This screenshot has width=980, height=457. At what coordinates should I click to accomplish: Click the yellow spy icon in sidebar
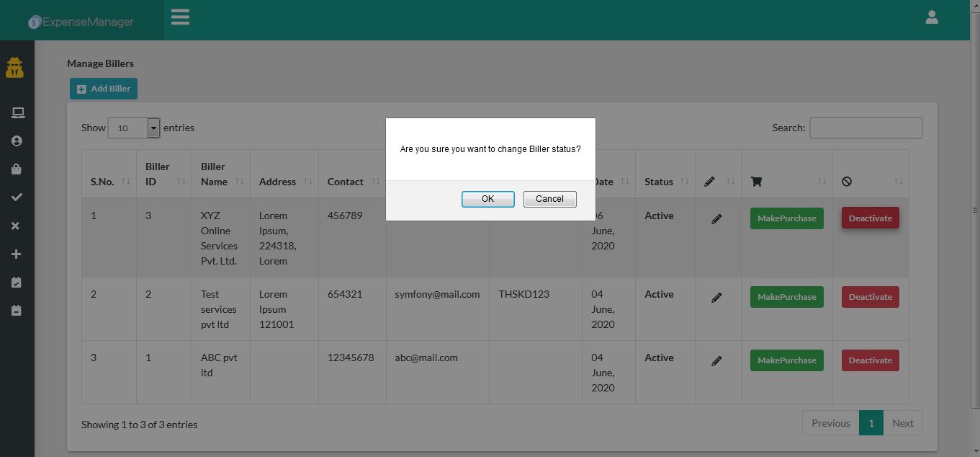(16, 67)
